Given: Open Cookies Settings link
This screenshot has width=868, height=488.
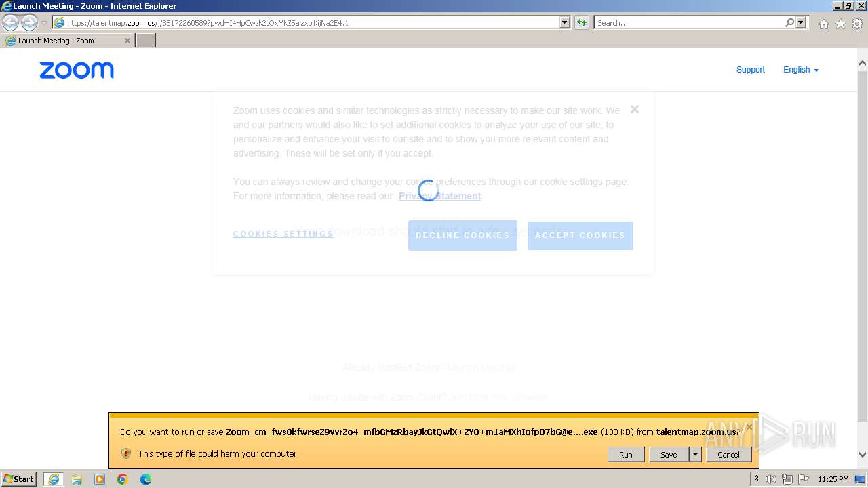Looking at the screenshot, I should (283, 234).
